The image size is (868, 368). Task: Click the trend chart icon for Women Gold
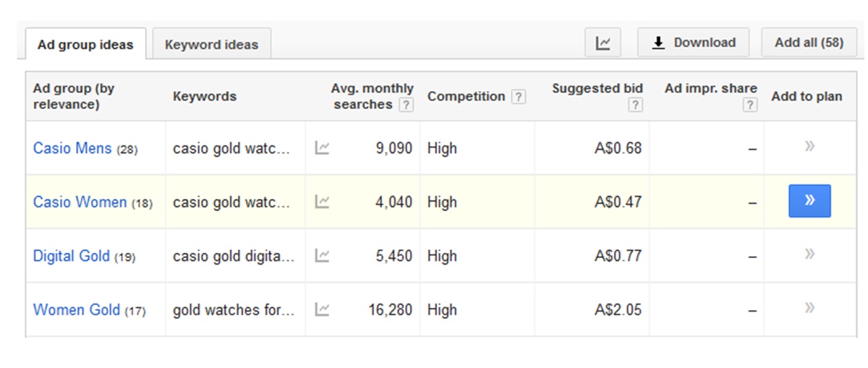tap(323, 310)
